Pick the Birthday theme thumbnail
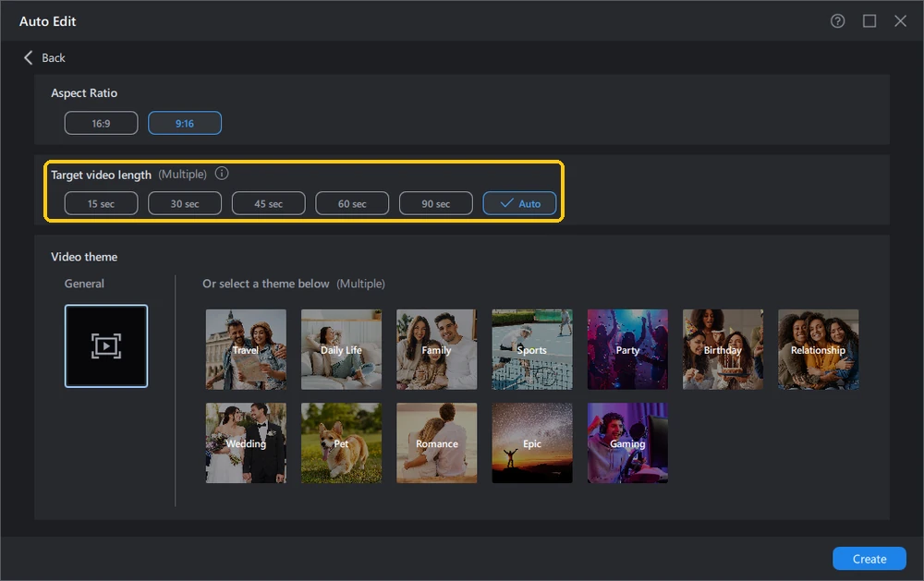This screenshot has width=924, height=581. pyautogui.click(x=723, y=349)
